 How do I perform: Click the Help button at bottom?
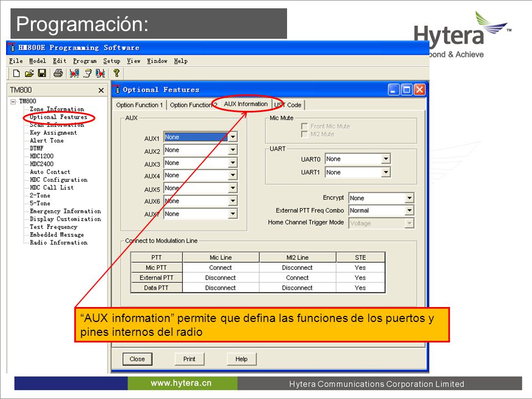242,359
